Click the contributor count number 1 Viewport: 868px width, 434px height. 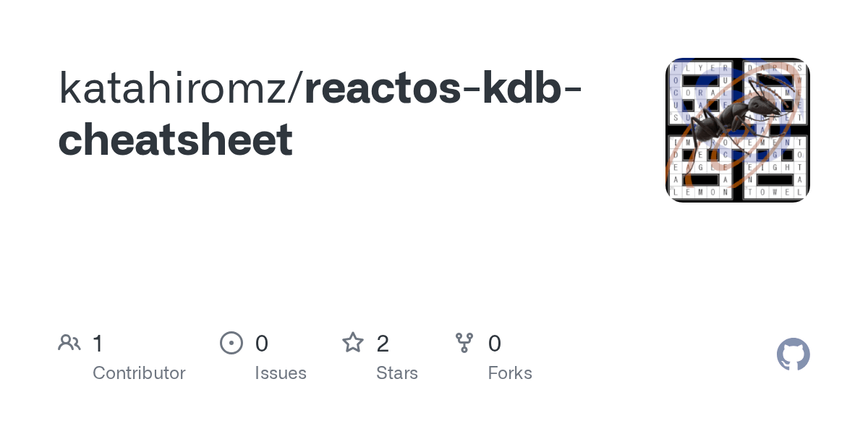pyautogui.click(x=98, y=344)
